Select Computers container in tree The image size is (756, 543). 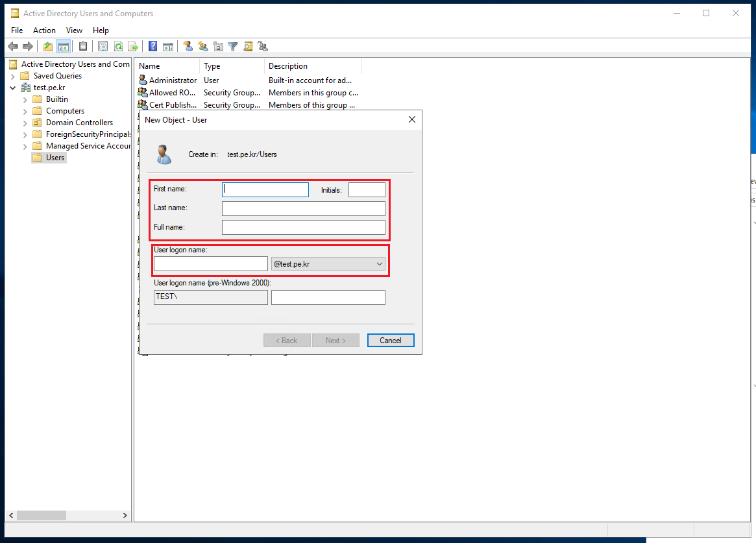(65, 111)
